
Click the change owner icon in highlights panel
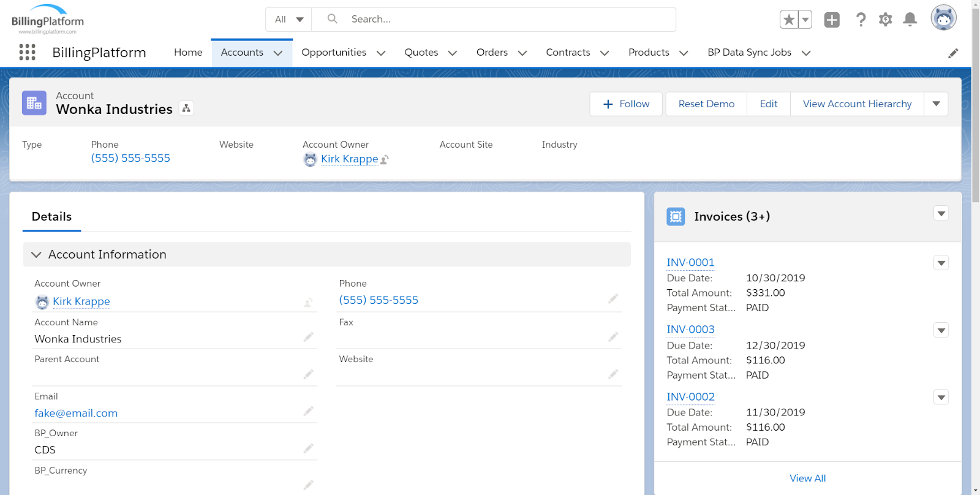pos(385,159)
